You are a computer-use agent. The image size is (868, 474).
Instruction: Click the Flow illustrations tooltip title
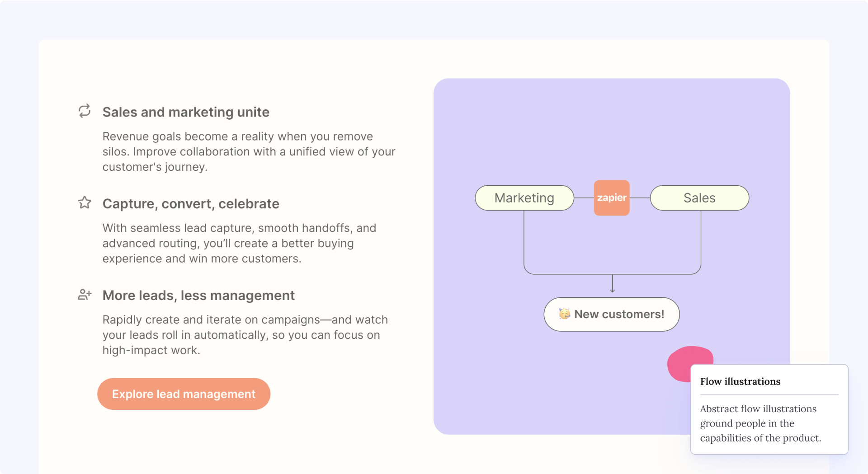740,381
